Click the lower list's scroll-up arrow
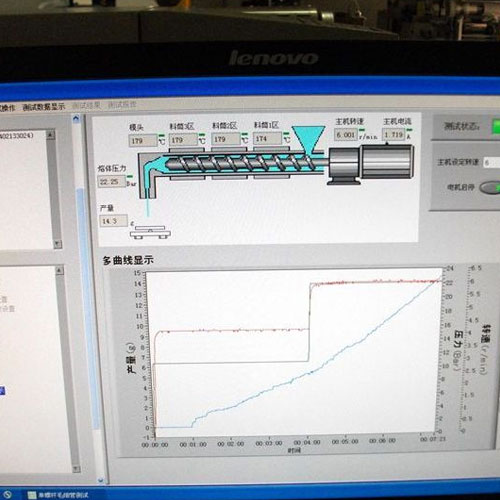The image size is (500, 500). coord(59,270)
